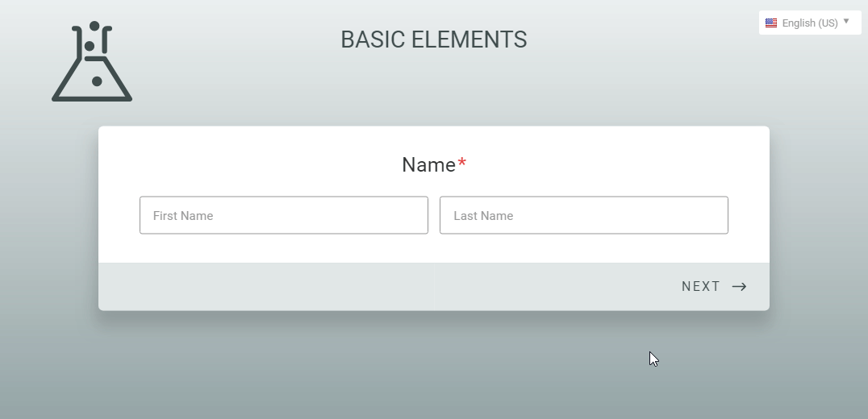Click the flask logo icon
The height and width of the screenshot is (419, 868).
(92, 63)
